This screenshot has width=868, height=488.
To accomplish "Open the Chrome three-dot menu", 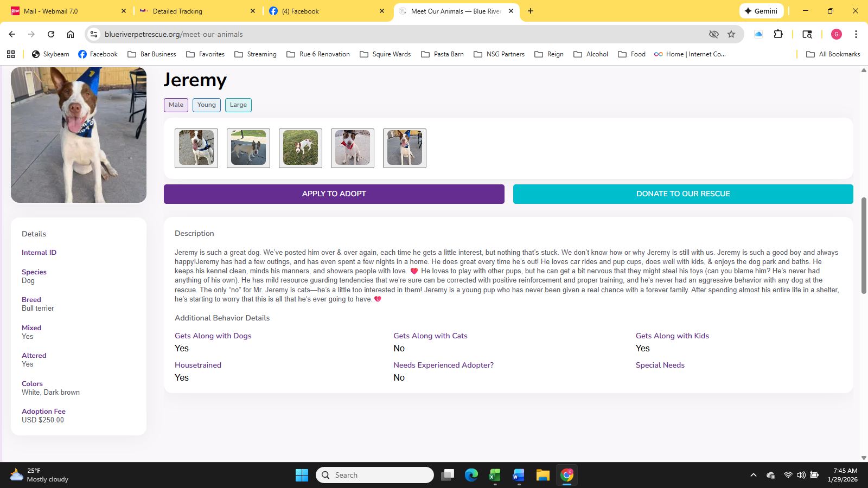I will pos(856,34).
